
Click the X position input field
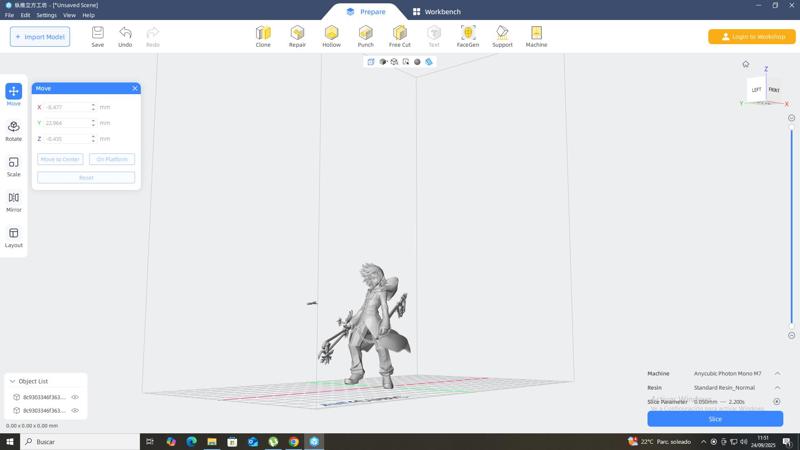tap(67, 107)
